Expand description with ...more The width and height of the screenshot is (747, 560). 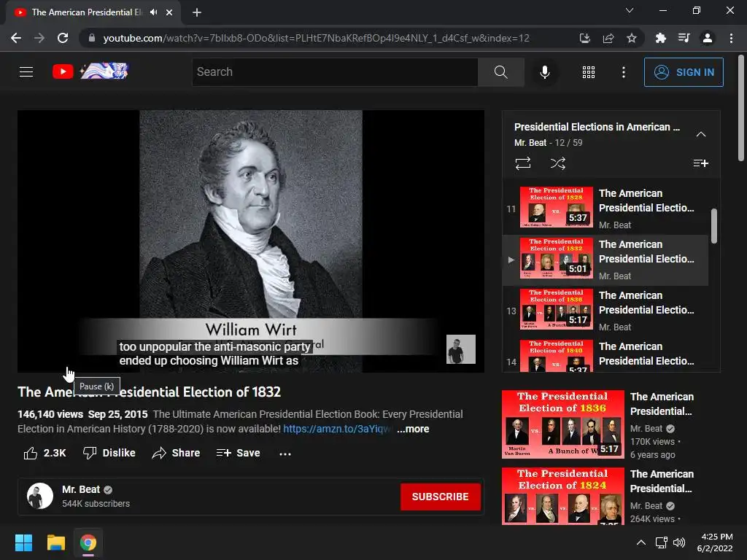[x=413, y=429]
